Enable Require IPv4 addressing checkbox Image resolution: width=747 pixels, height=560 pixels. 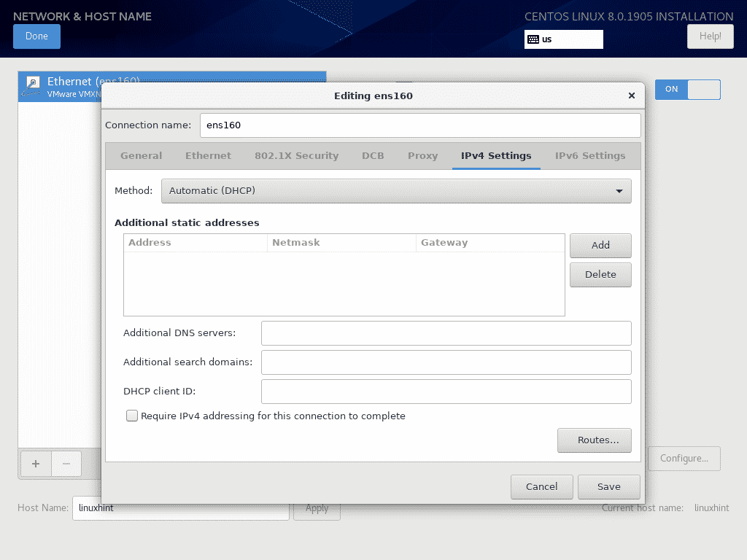(132, 416)
